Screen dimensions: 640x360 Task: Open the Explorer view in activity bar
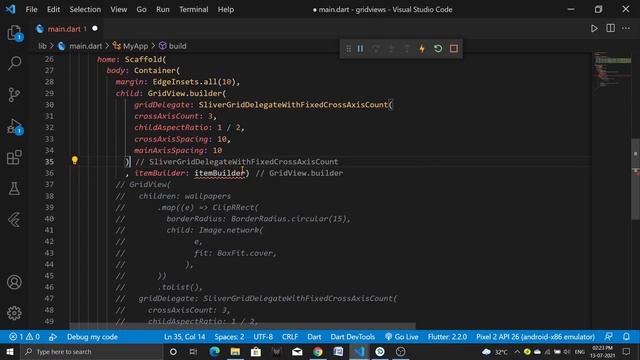(14, 33)
